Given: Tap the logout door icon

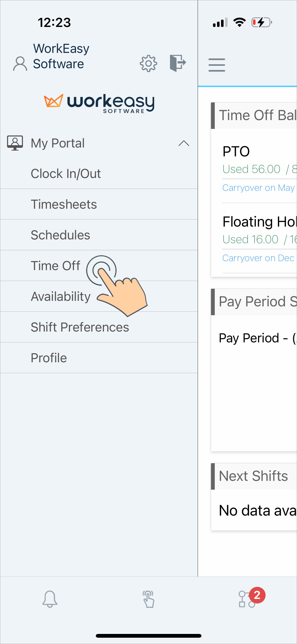Looking at the screenshot, I should pyautogui.click(x=178, y=63).
